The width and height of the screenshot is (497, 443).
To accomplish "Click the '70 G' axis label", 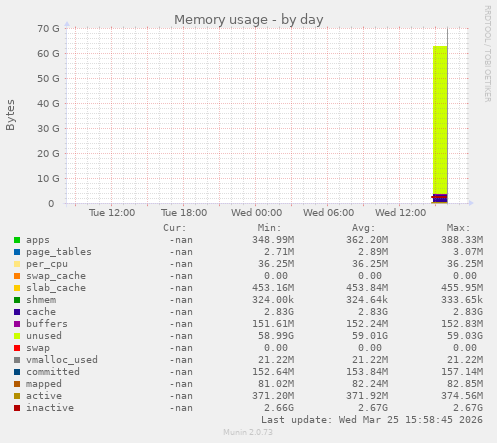I will point(48,29).
